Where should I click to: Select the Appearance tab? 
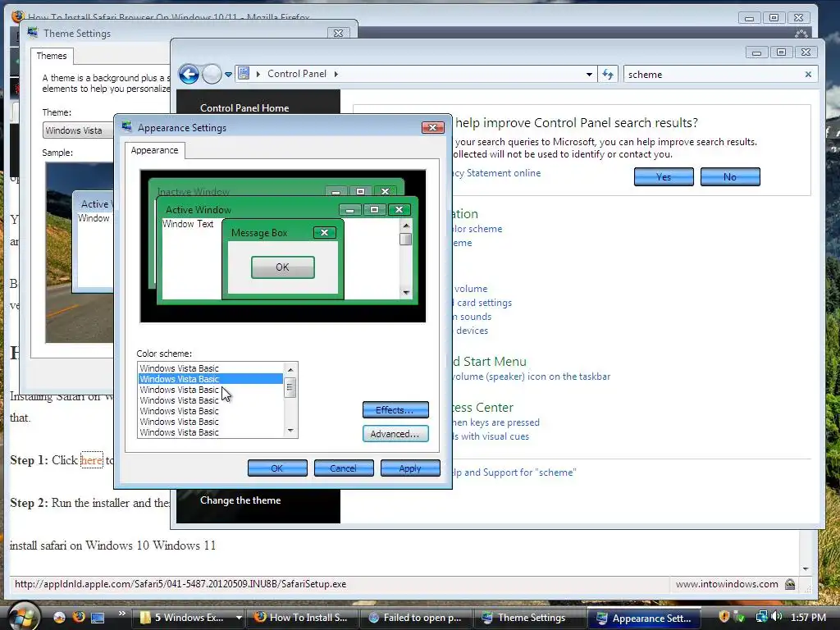[154, 151]
